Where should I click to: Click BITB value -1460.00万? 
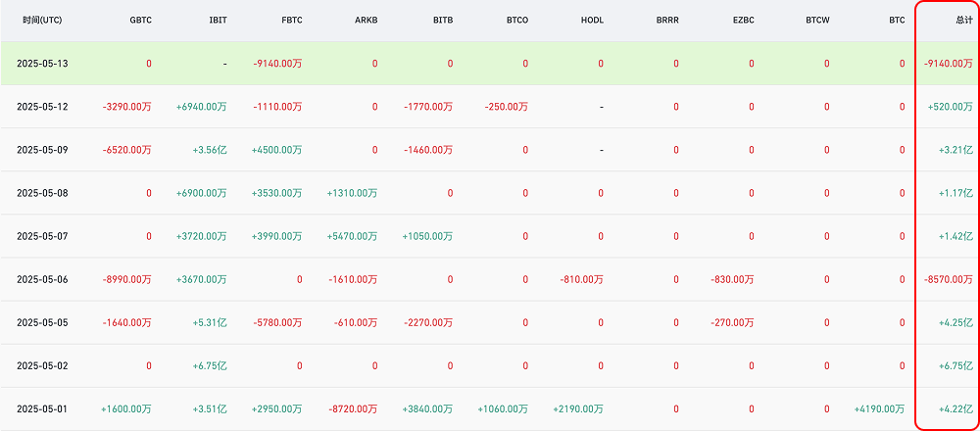tap(428, 150)
